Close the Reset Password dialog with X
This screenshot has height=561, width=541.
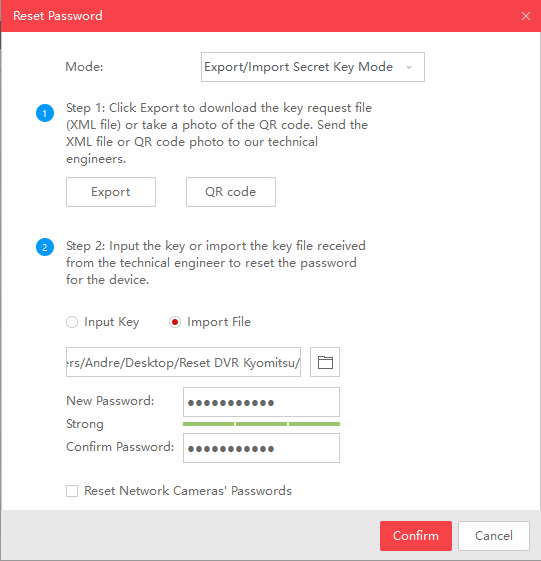pyautogui.click(x=526, y=16)
